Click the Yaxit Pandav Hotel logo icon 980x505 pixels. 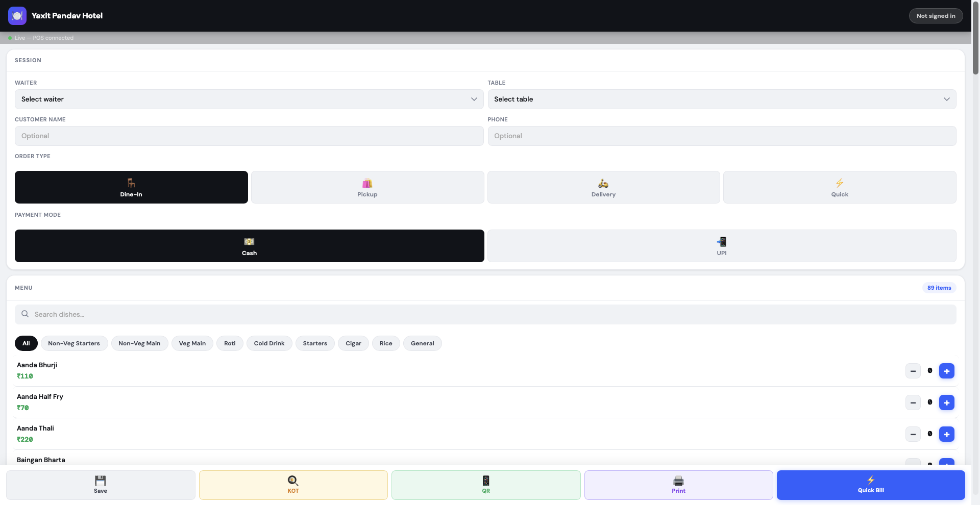pyautogui.click(x=17, y=16)
